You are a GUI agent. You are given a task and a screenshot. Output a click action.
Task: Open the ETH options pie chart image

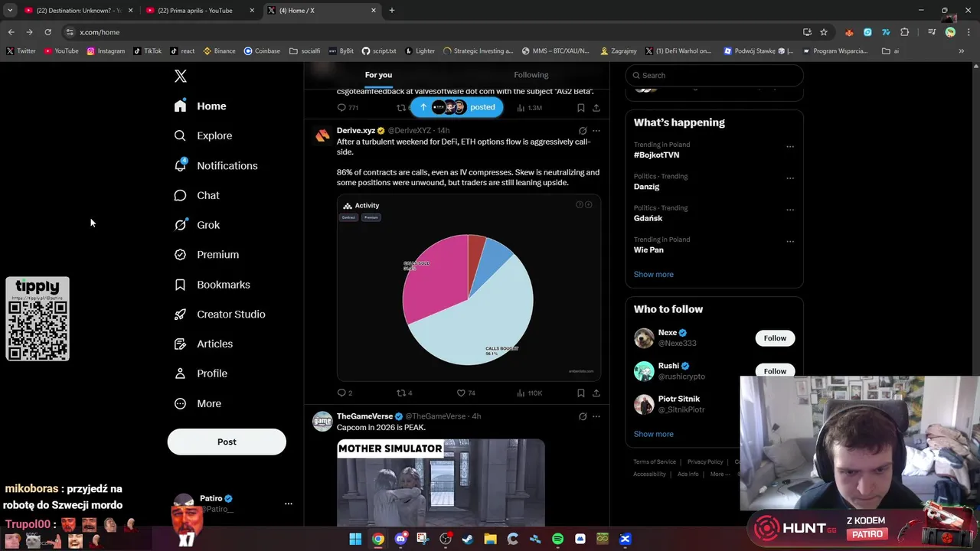469,288
